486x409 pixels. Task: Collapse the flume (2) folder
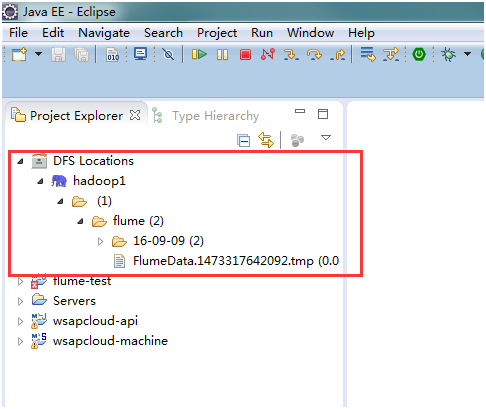[80, 221]
